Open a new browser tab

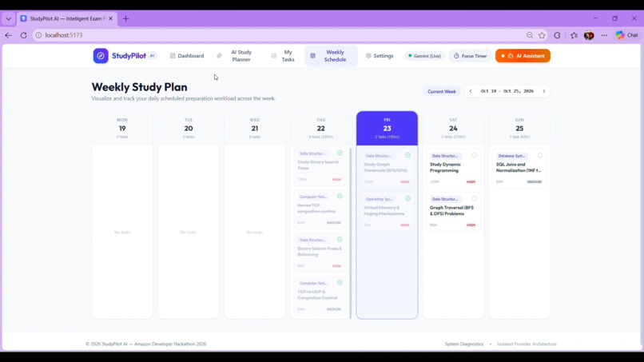125,18
